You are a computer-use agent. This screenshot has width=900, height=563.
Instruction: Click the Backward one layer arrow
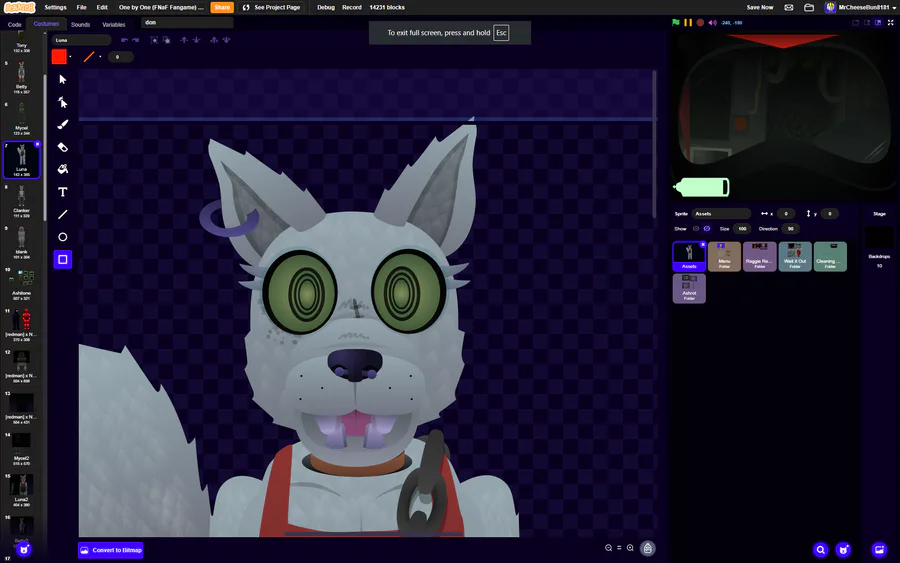tap(196, 40)
